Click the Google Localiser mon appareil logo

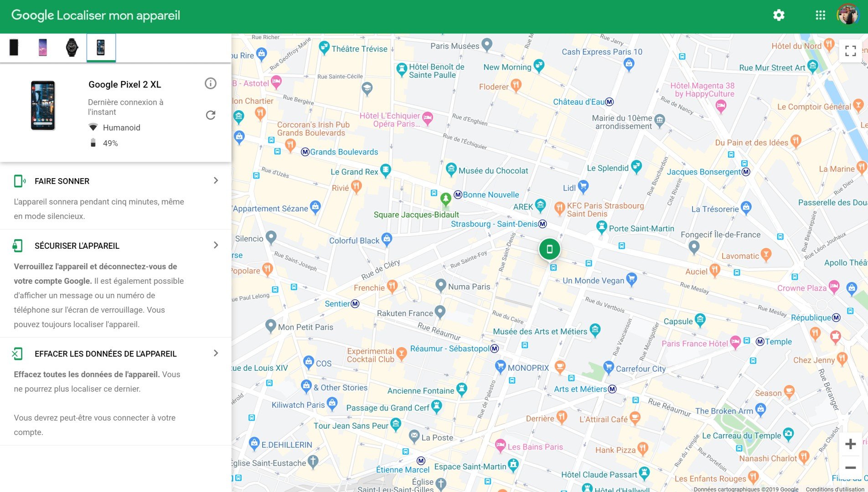(x=96, y=15)
